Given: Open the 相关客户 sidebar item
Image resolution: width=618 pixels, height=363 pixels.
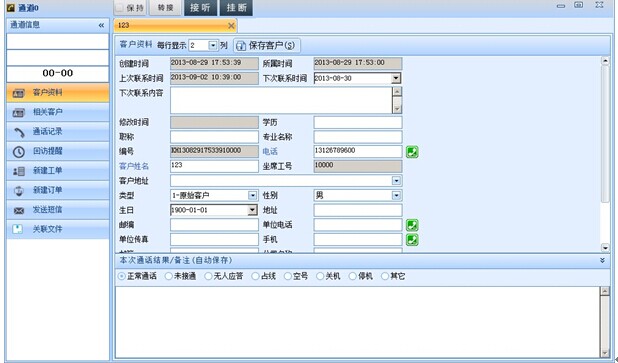Looking at the screenshot, I should 58,112.
